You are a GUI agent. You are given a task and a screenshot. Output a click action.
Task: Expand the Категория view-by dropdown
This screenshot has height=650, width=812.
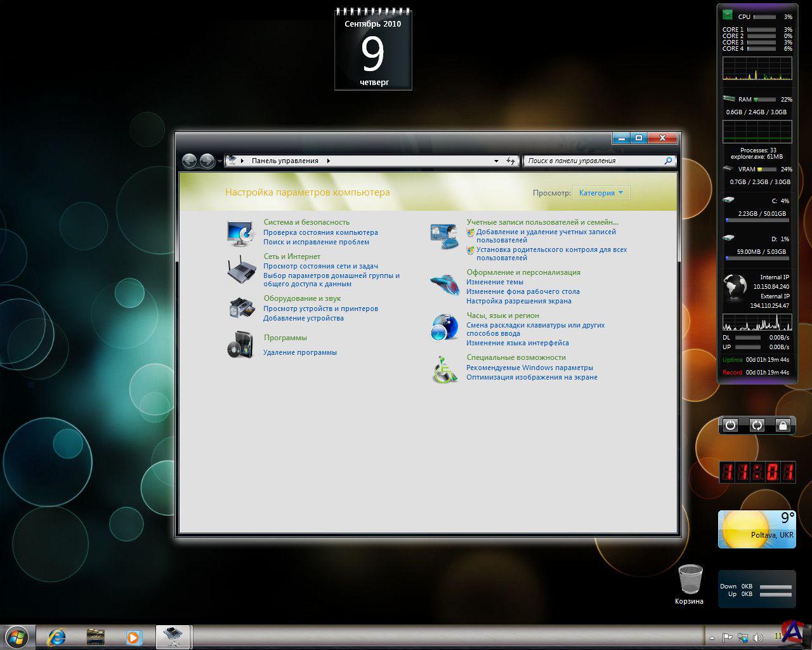pos(600,193)
